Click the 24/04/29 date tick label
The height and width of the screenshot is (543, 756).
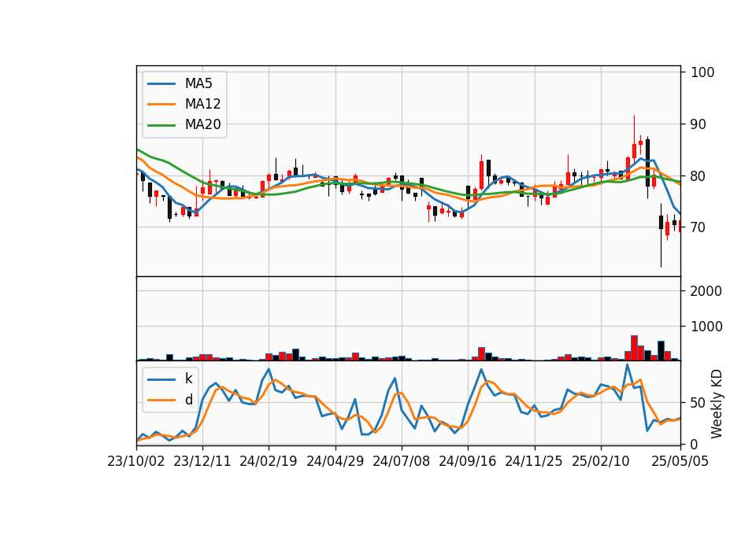[x=335, y=462]
